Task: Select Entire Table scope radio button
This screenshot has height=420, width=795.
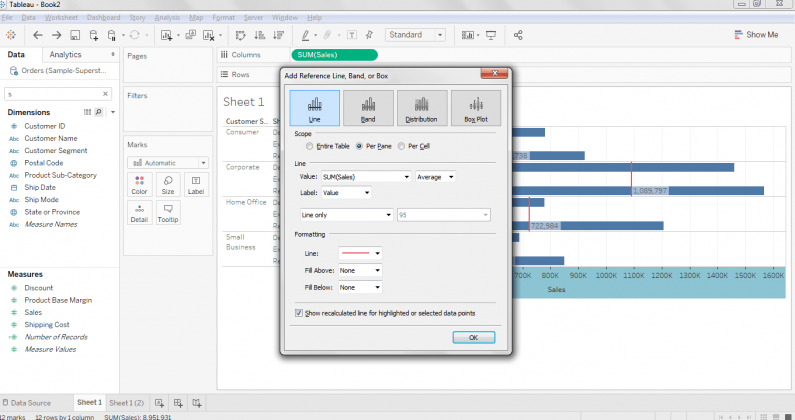Action: point(309,146)
